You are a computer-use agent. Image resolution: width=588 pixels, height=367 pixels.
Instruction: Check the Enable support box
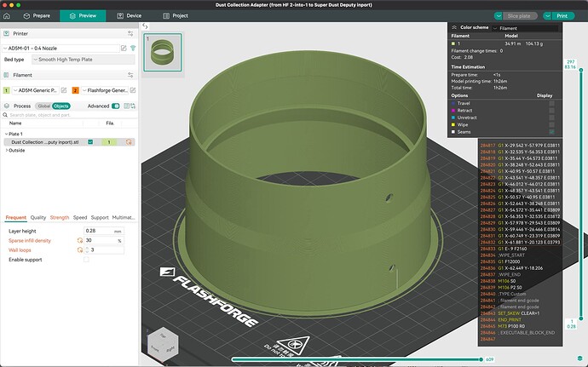pyautogui.click(x=86, y=260)
